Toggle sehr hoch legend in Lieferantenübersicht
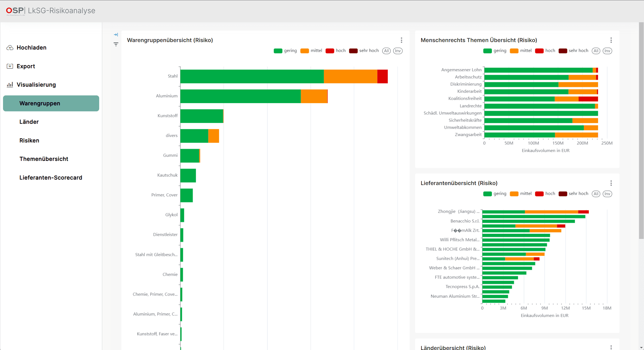The height and width of the screenshot is (350, 644). [x=573, y=194]
